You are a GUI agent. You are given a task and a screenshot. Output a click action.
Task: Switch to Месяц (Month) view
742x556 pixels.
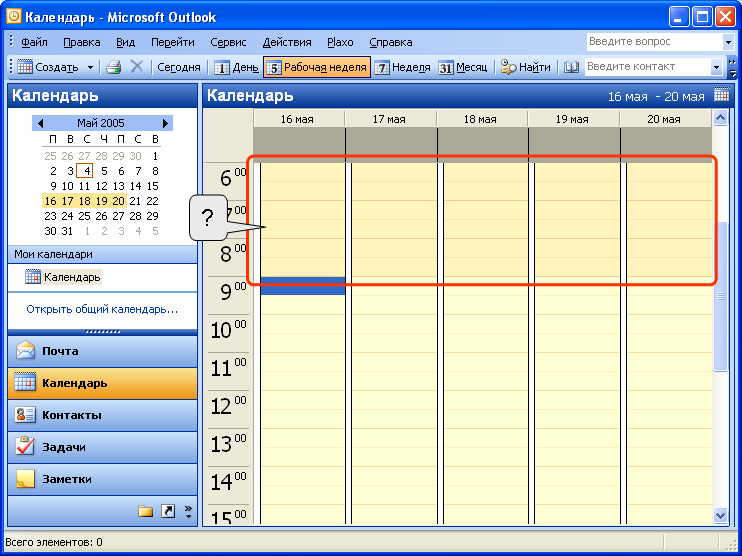point(463,68)
